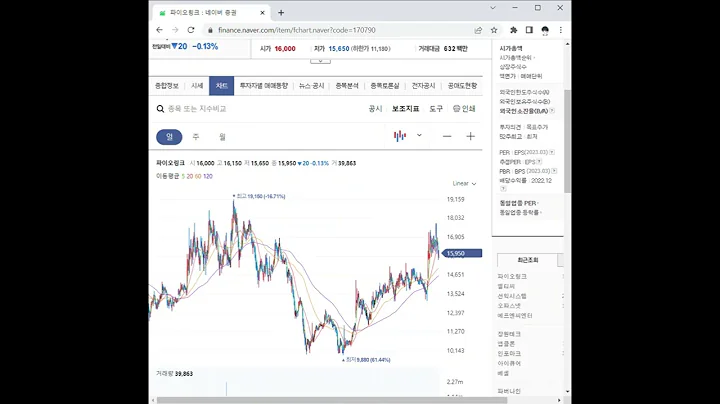Screen dimensions: 720x404
Task: Zoom out the chart with minus
Action: (x=447, y=136)
